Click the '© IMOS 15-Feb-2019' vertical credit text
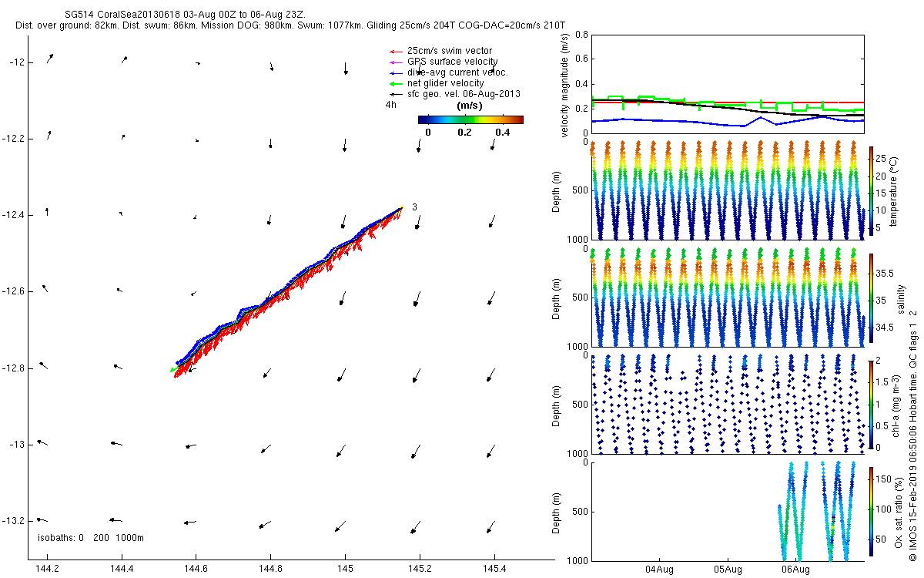The image size is (924, 578). point(912,516)
